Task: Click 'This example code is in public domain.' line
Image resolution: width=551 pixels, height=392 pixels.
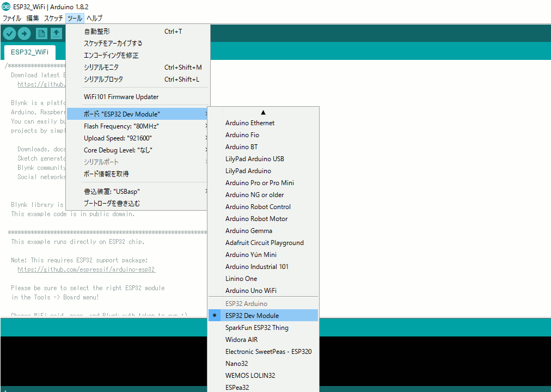Action: [73, 214]
